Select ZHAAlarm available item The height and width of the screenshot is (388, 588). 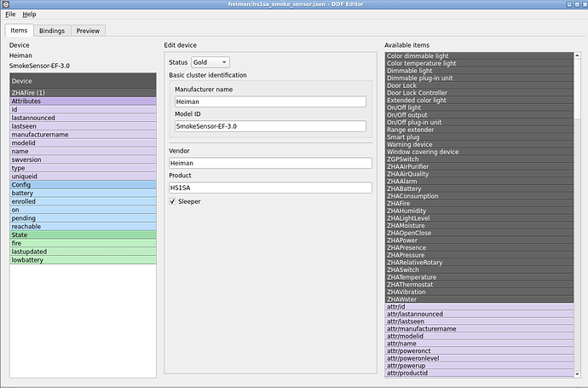point(479,182)
